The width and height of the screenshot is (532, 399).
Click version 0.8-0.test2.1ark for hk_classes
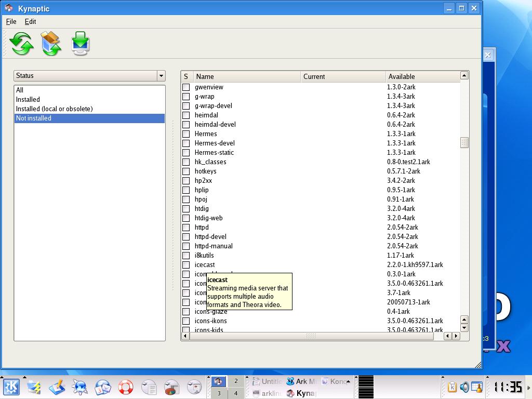click(408, 162)
